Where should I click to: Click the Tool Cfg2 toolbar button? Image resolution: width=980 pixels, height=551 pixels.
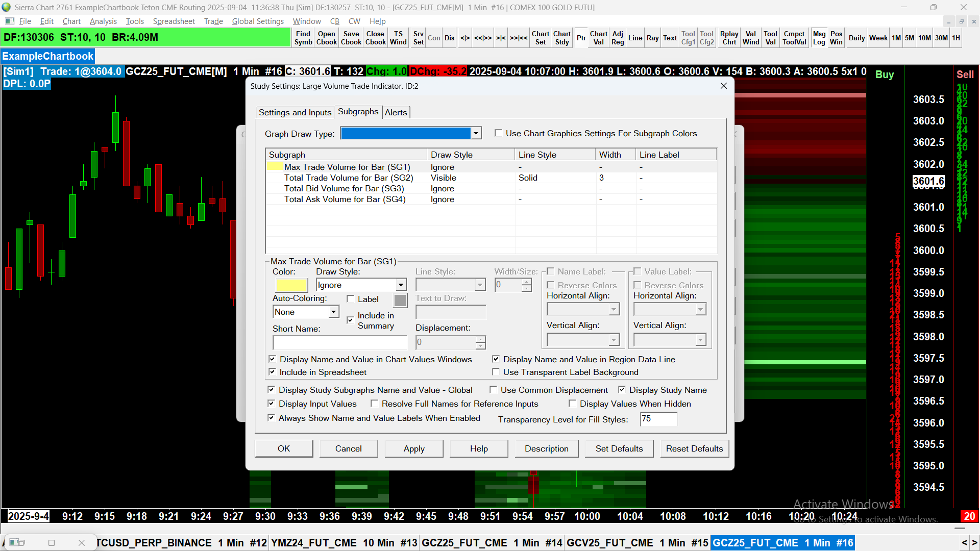pyautogui.click(x=707, y=38)
